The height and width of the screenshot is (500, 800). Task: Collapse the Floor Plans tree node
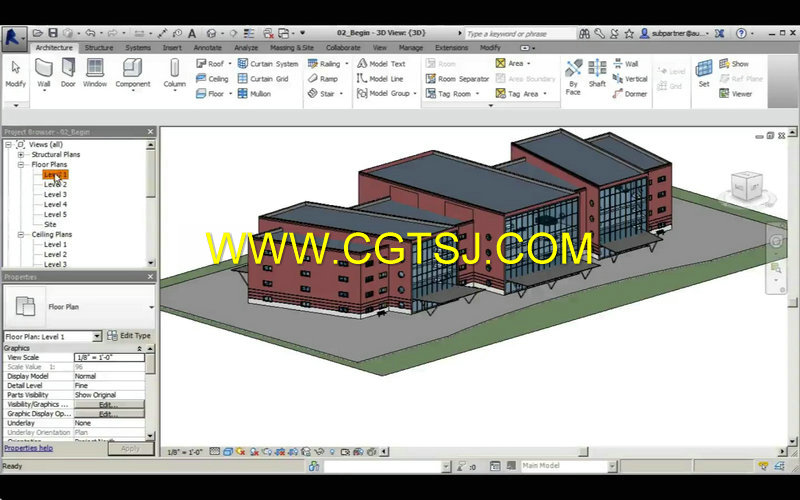click(x=21, y=164)
